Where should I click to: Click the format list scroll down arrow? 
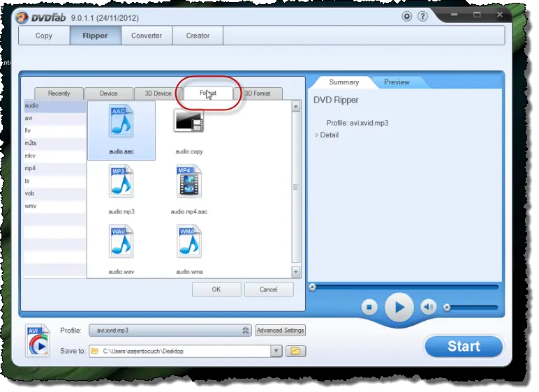coord(295,272)
